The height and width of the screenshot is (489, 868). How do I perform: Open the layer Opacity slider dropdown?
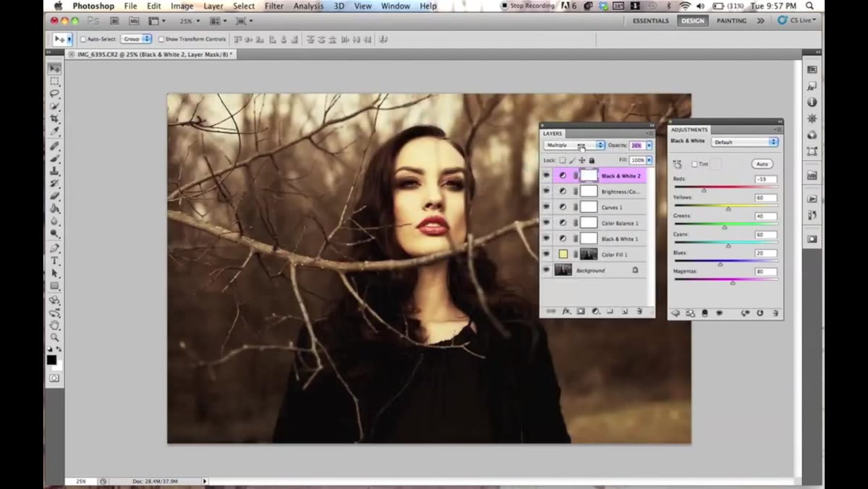pos(649,145)
